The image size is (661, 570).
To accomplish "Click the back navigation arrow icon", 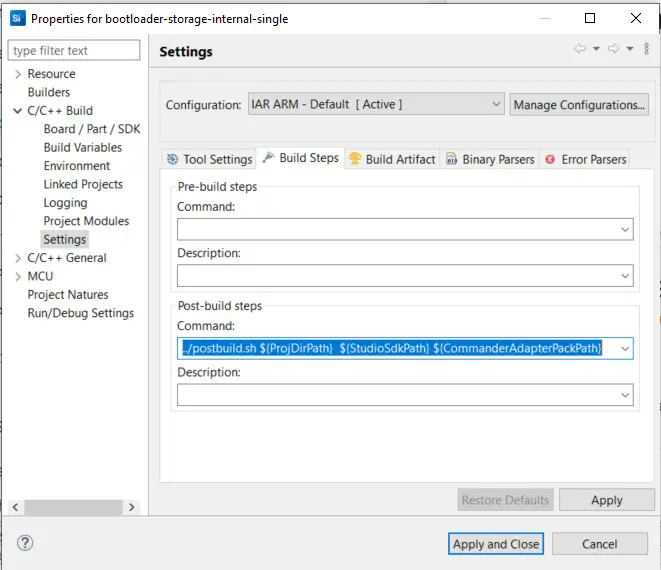I will [x=580, y=49].
